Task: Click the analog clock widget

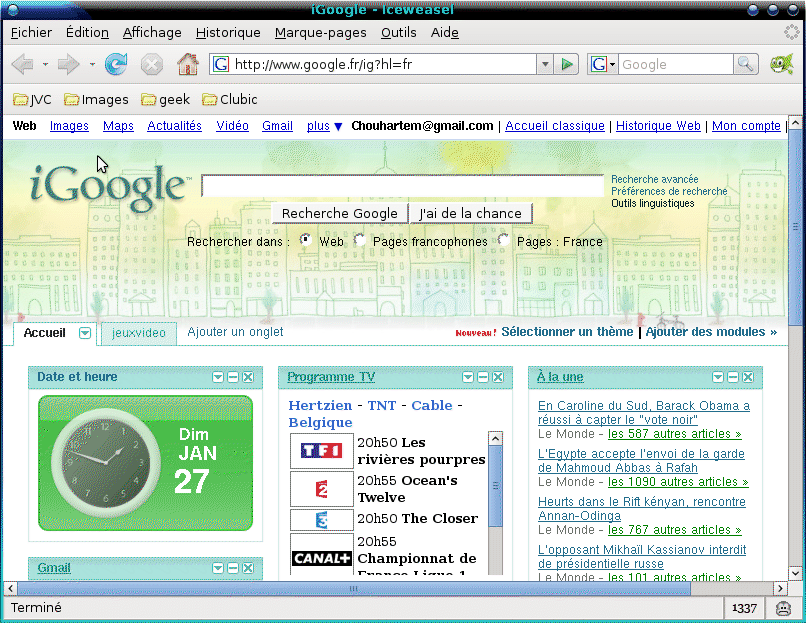Action: pyautogui.click(x=106, y=463)
